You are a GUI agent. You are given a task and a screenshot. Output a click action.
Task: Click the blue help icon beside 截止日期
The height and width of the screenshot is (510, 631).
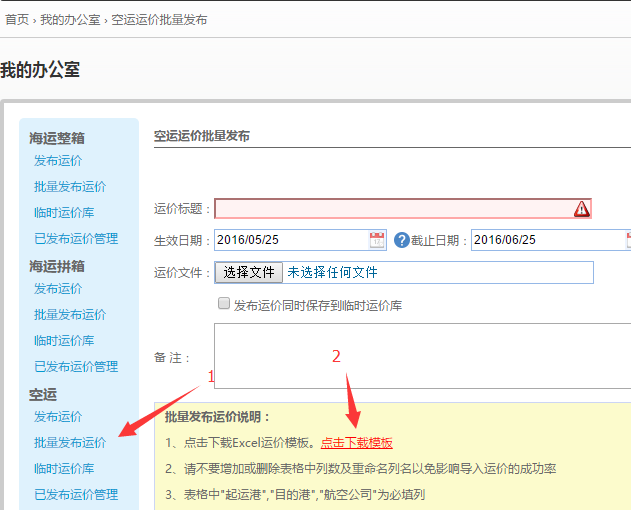pyautogui.click(x=402, y=240)
